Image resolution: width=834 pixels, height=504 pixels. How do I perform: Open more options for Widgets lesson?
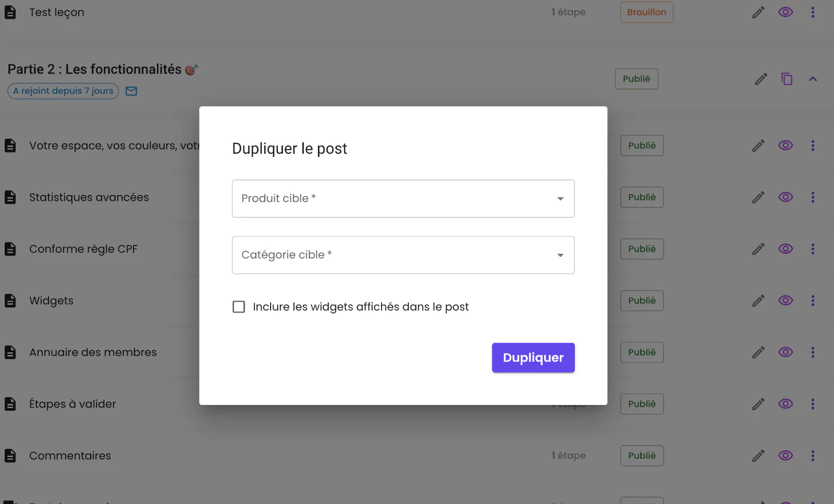click(813, 300)
